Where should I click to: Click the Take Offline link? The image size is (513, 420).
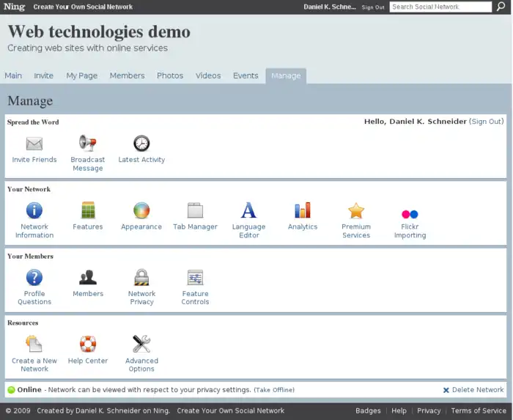pos(274,390)
